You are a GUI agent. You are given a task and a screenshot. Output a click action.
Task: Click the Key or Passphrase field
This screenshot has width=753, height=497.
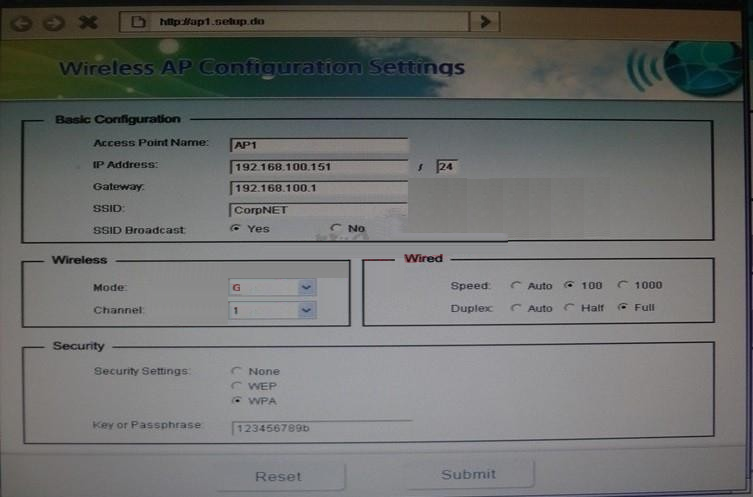[320, 428]
